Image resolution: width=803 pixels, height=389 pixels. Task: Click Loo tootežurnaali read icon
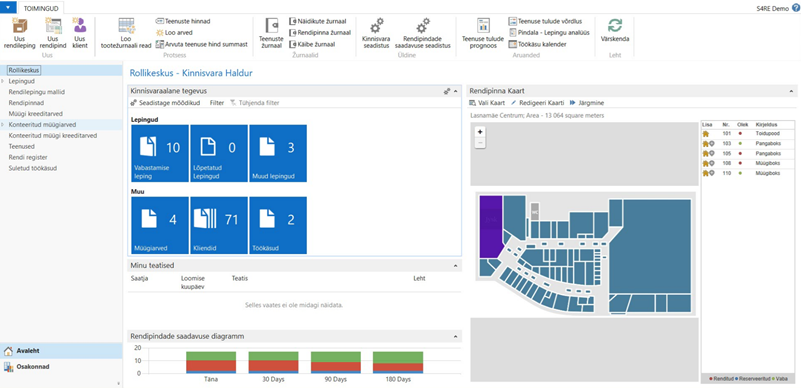pos(126,26)
